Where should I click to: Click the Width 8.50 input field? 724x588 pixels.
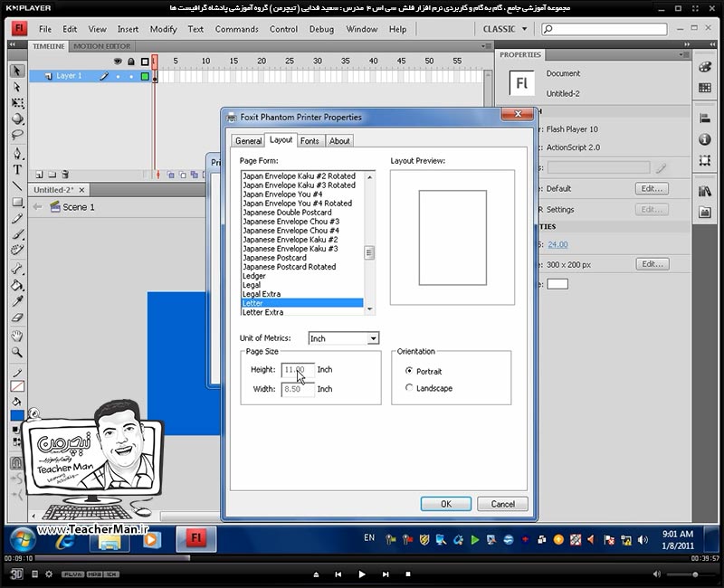click(298, 389)
